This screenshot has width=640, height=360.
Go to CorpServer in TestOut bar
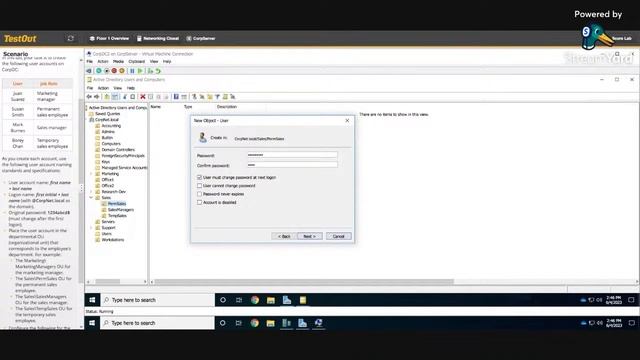click(201, 38)
